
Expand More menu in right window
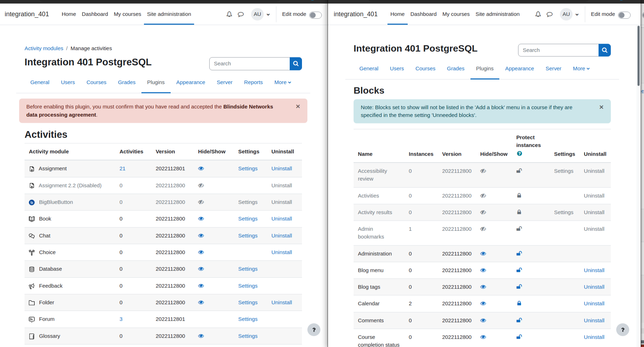click(581, 69)
